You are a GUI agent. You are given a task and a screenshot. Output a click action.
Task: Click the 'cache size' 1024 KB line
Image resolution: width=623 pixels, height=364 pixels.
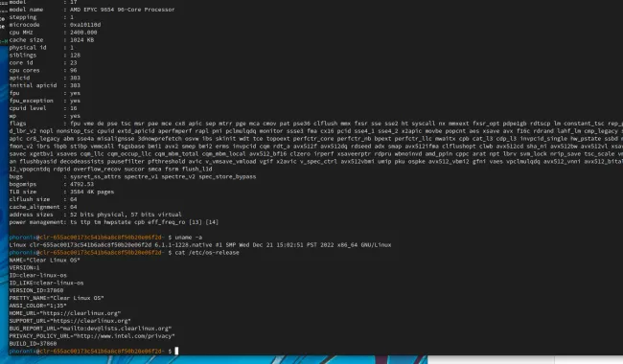[52, 39]
